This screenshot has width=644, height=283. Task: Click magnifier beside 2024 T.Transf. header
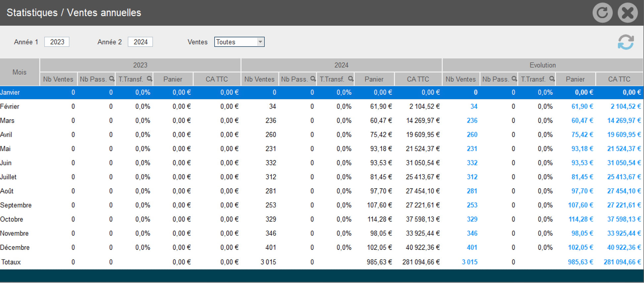(350, 79)
